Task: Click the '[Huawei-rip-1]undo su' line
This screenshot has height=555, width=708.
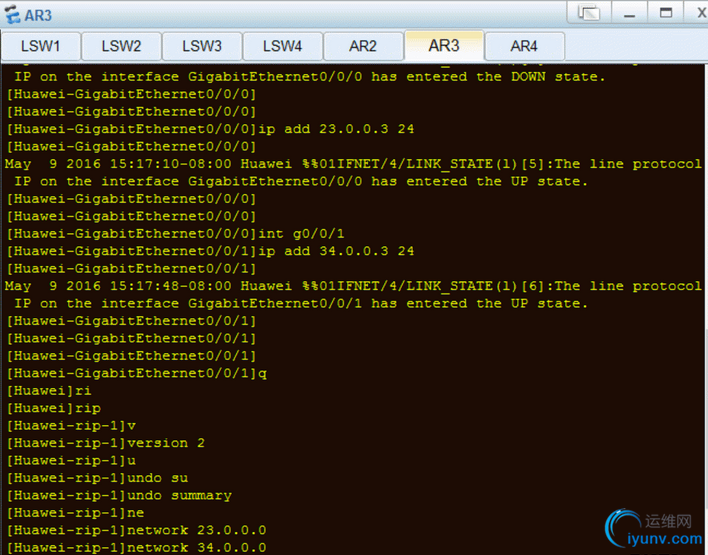Action: coord(98,478)
